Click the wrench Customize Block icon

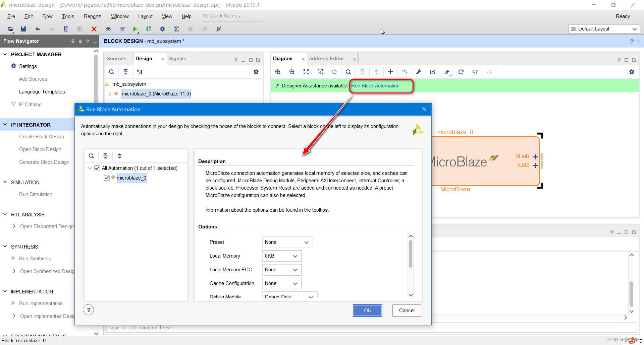(x=419, y=72)
